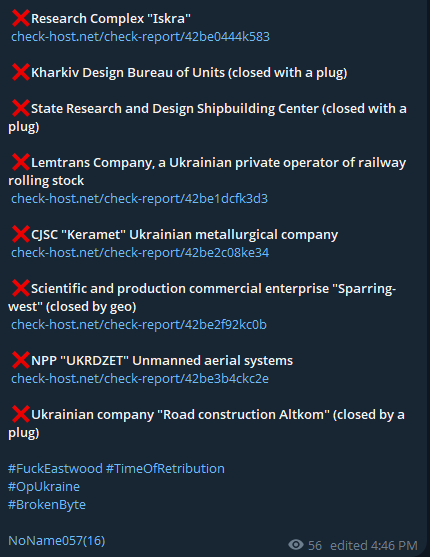
Task: Click the red cross before Road construction Altkom
Action: tap(21, 414)
